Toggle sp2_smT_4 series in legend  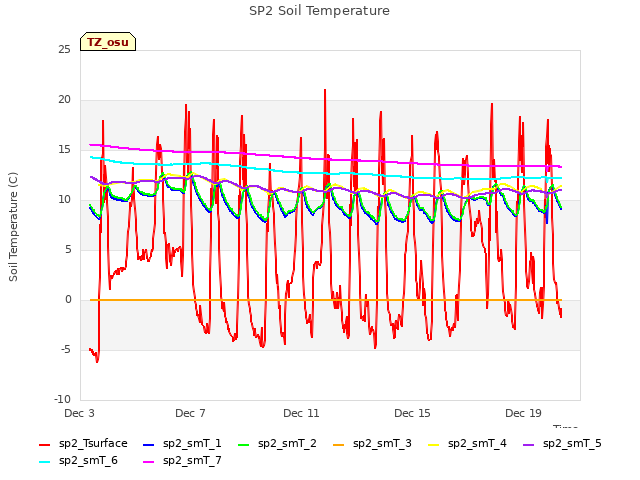[x=467, y=443]
